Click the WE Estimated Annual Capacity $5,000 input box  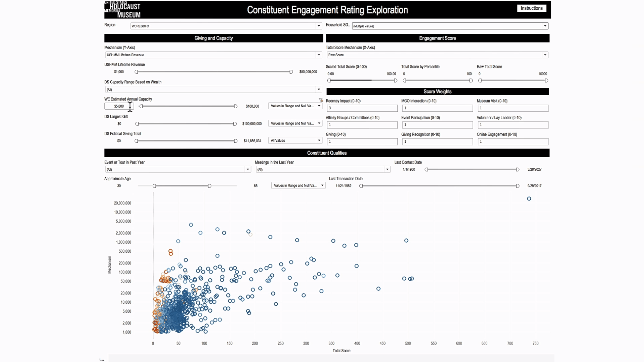click(x=119, y=106)
